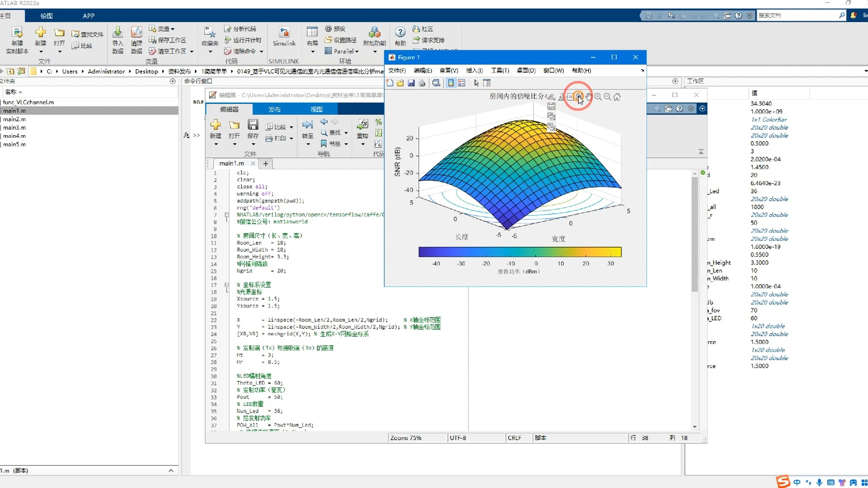This screenshot has width=868, height=488.
Task: Click the print figure icon
Action: point(422,83)
